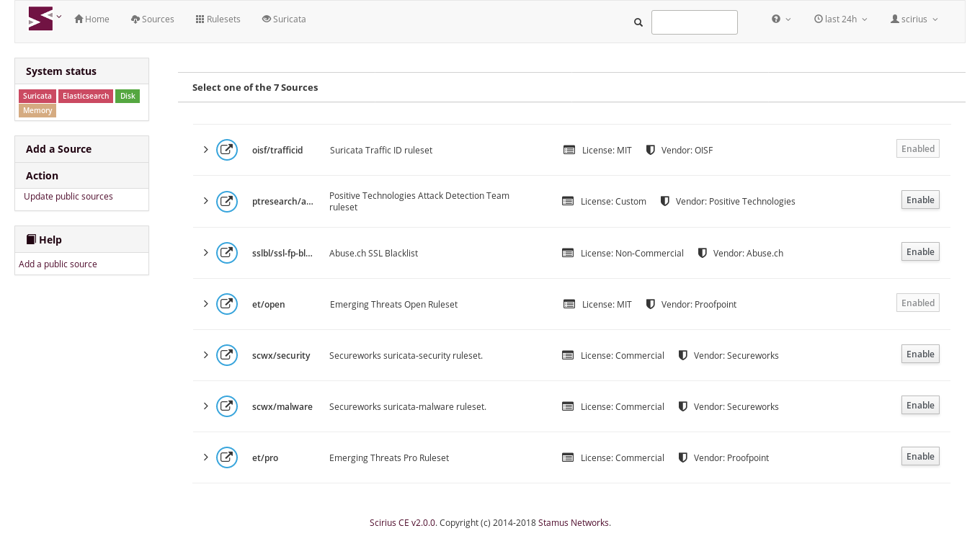Screen dimensions: 980x536
Task: Open the dropdown arrow beside the logo
Action: [59, 17]
